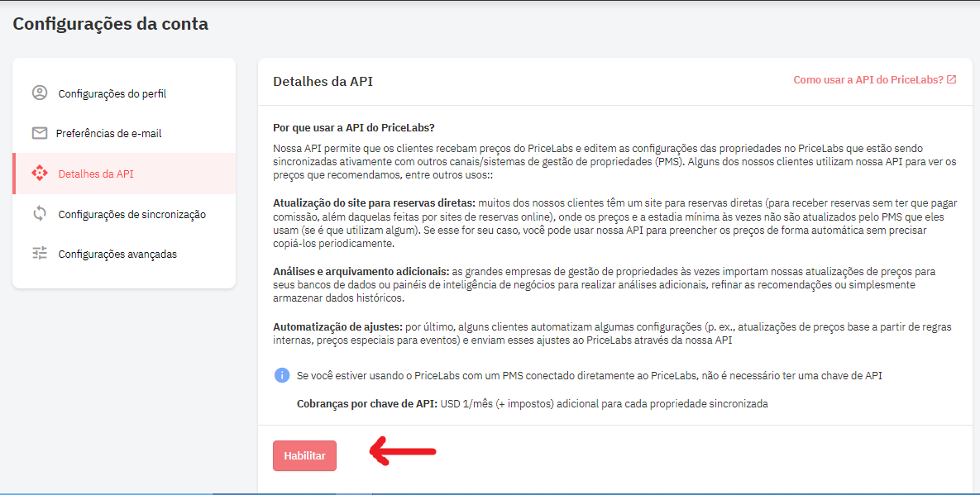Click the Configurações da conta heading
This screenshot has height=495, width=980.
point(111,24)
